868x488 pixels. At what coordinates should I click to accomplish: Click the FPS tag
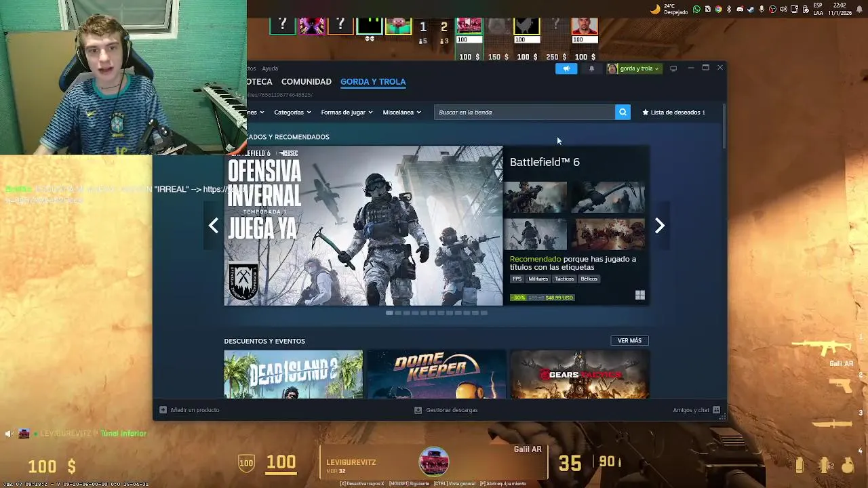pos(517,279)
